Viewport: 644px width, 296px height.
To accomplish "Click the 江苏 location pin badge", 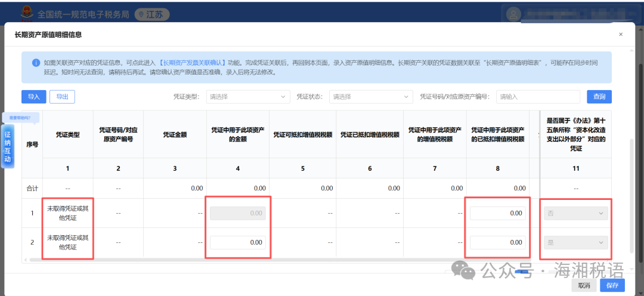I will click(150, 14).
